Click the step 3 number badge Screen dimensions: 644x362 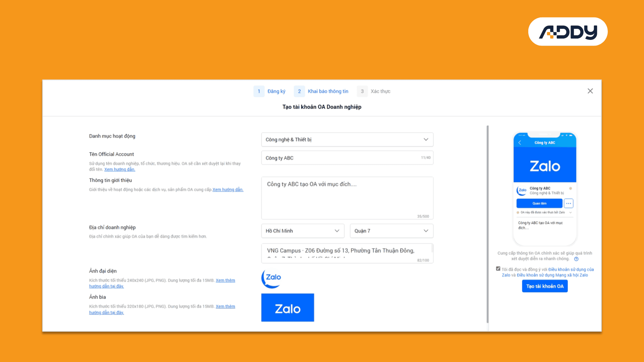tap(362, 91)
